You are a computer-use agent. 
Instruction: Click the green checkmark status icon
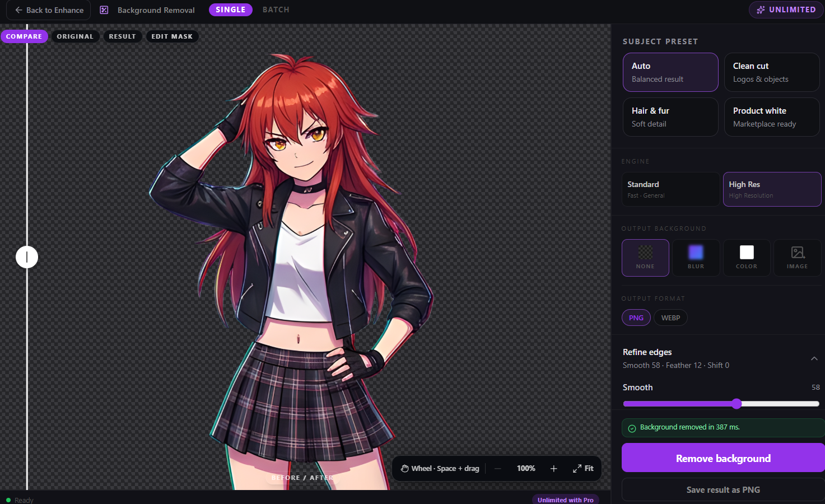pos(632,428)
